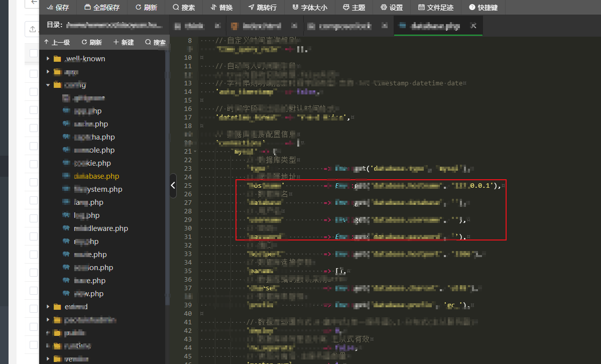This screenshot has height=364, width=601.
Task: Open 字体大小 font size setting
Action: pos(309,8)
